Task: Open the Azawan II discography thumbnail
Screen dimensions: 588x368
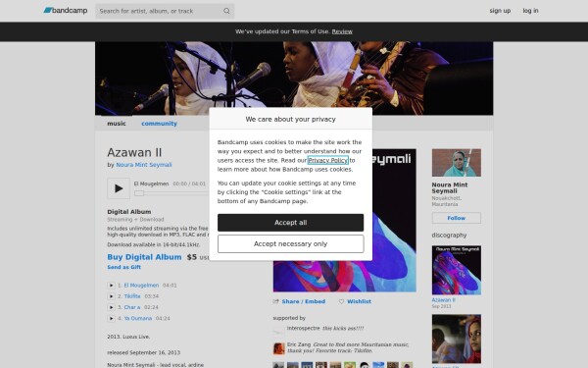Action: click(x=457, y=271)
